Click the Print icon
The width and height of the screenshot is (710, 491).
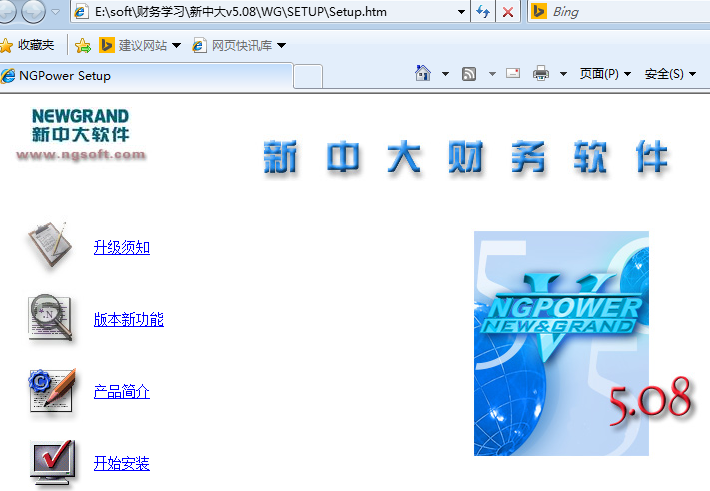541,73
